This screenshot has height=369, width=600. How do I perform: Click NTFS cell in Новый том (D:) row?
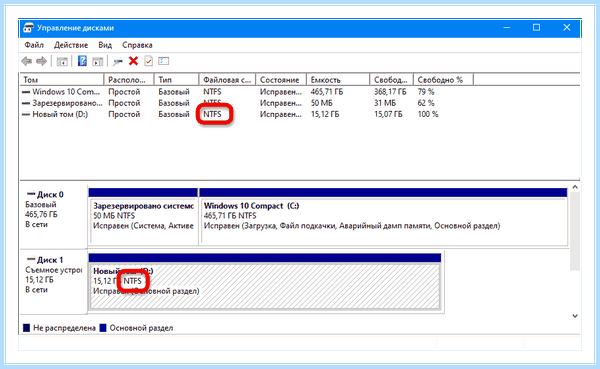coord(212,114)
